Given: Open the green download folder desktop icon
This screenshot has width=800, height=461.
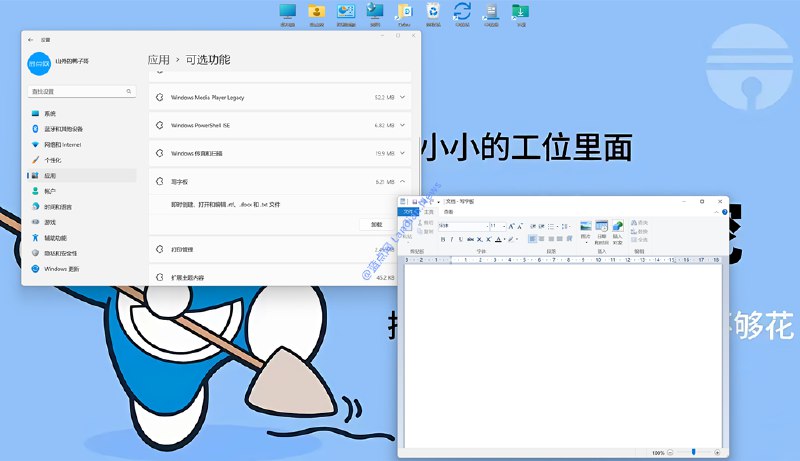Looking at the screenshot, I should pos(520,15).
